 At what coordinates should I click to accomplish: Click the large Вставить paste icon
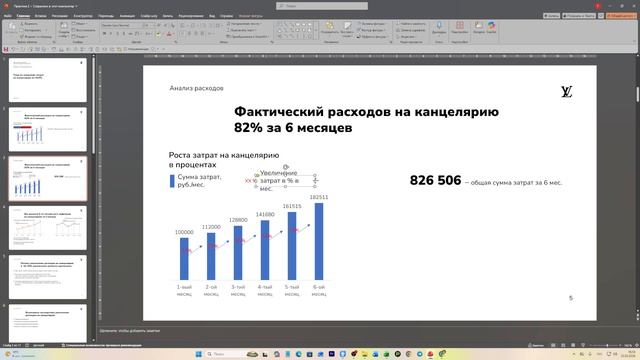(x=12, y=27)
